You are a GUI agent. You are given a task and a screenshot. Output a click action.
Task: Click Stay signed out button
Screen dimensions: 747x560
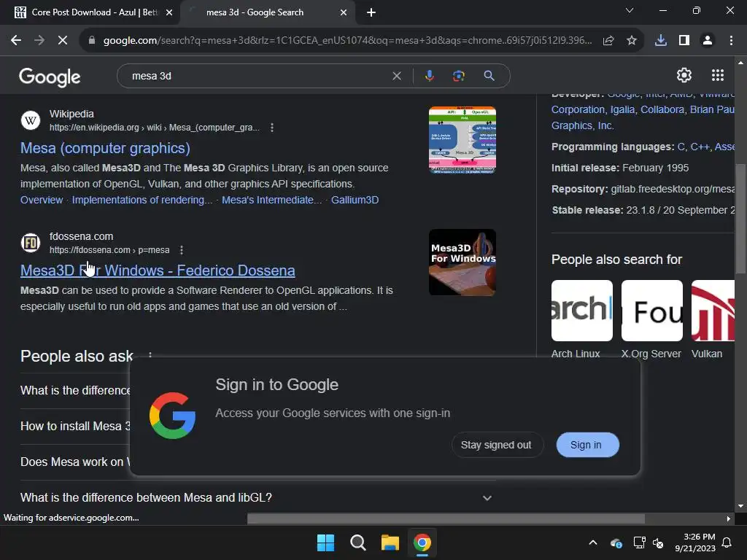tap(496, 445)
